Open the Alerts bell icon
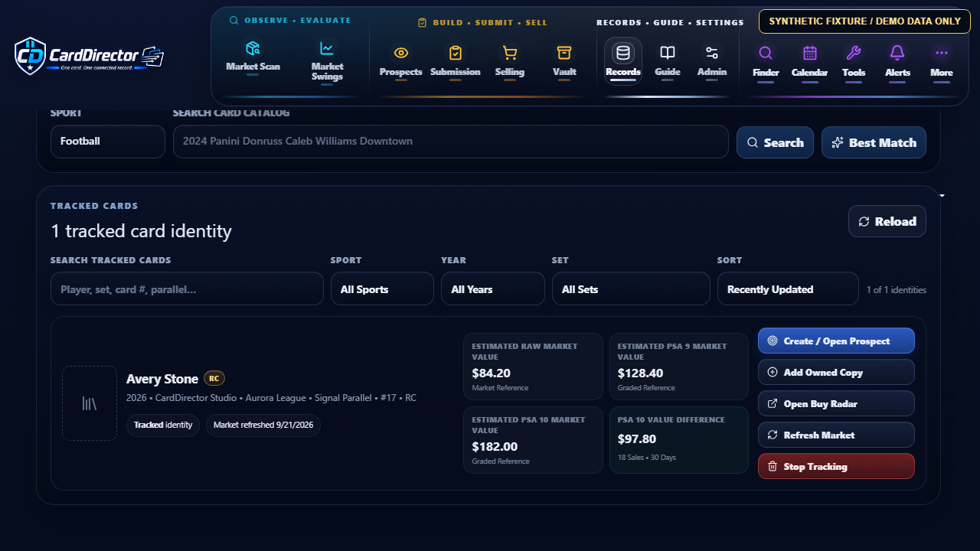 pyautogui.click(x=897, y=53)
